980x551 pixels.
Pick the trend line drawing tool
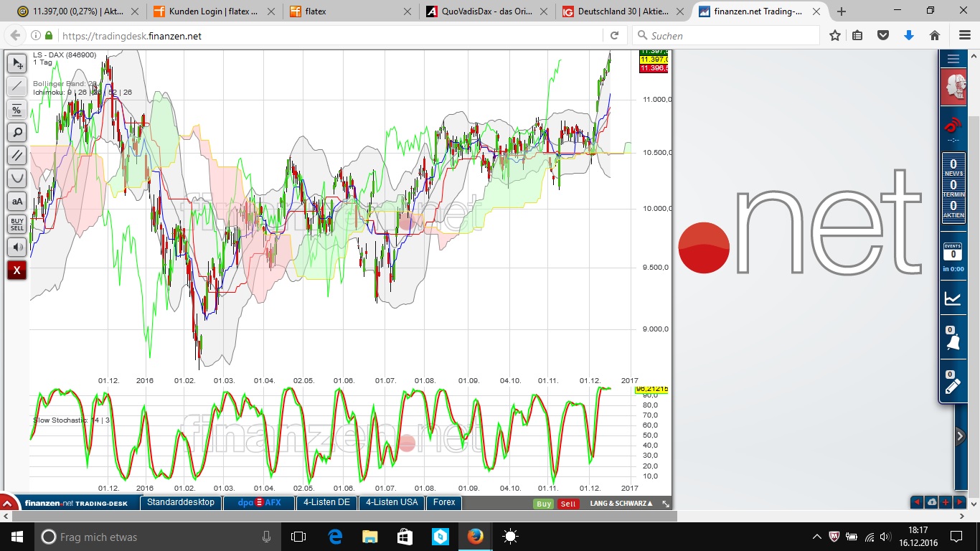tap(17, 86)
